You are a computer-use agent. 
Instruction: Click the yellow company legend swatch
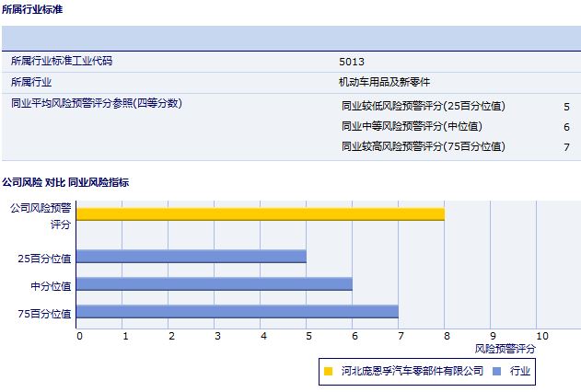point(328,371)
